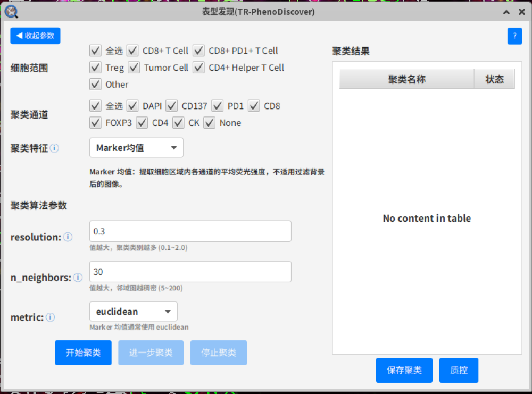Click the hint 'Marker 均值通常使用 euclidean'
Viewport: 532px width, 394px height.
[x=139, y=327]
